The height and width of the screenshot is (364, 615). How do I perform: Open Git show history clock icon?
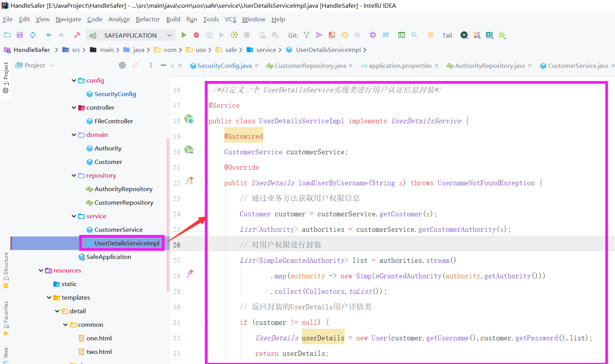(x=345, y=35)
